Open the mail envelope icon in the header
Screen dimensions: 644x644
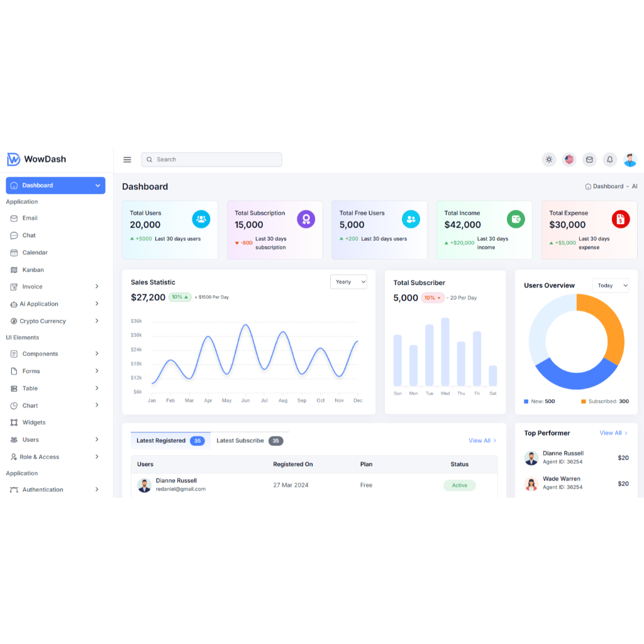(589, 159)
